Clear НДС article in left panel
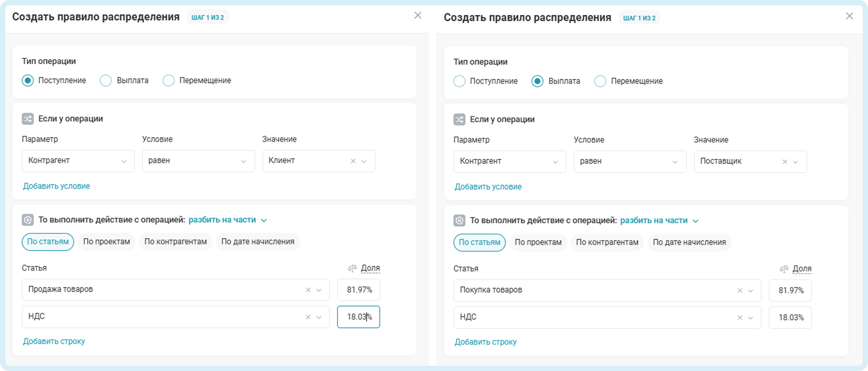Image resolution: width=868 pixels, height=371 pixels. (308, 317)
